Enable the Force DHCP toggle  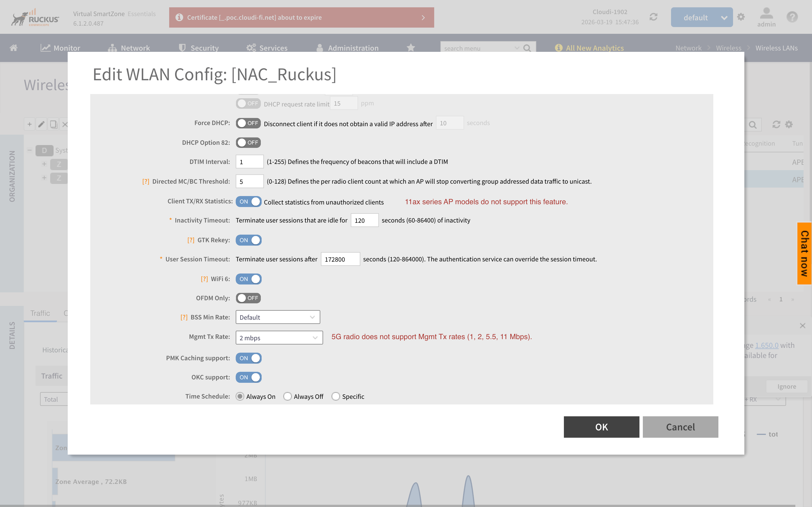click(248, 123)
